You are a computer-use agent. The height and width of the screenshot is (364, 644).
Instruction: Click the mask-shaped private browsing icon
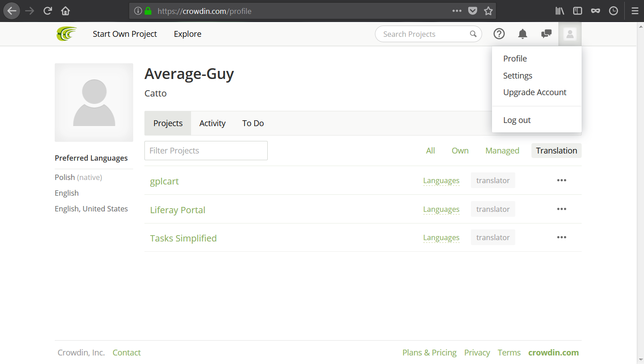[x=596, y=11]
